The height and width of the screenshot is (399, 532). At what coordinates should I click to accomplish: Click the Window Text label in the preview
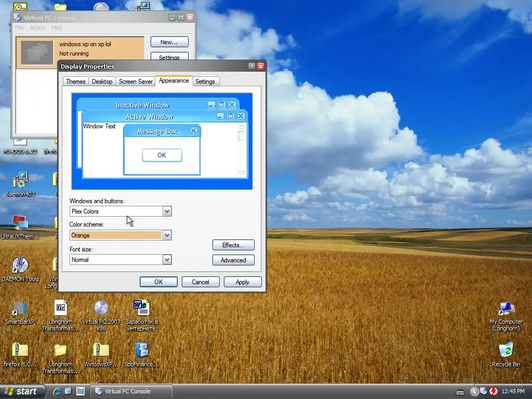click(x=99, y=126)
